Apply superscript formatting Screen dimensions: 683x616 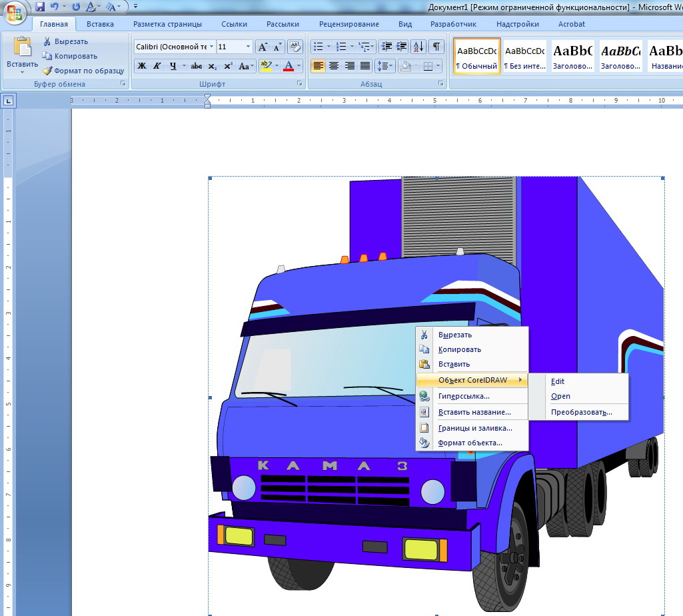228,66
